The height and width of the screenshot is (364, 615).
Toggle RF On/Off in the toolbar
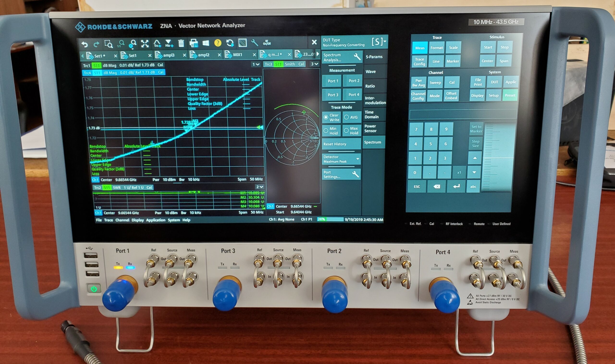(x=267, y=43)
